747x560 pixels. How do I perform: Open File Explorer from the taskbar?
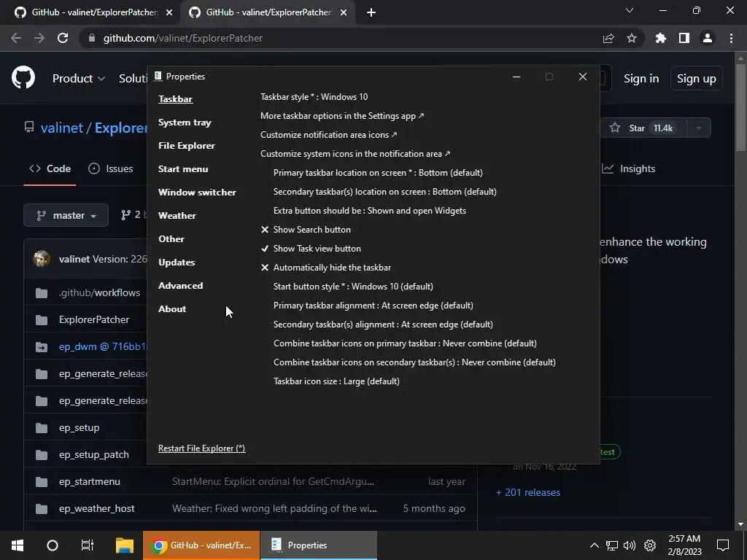tap(124, 545)
